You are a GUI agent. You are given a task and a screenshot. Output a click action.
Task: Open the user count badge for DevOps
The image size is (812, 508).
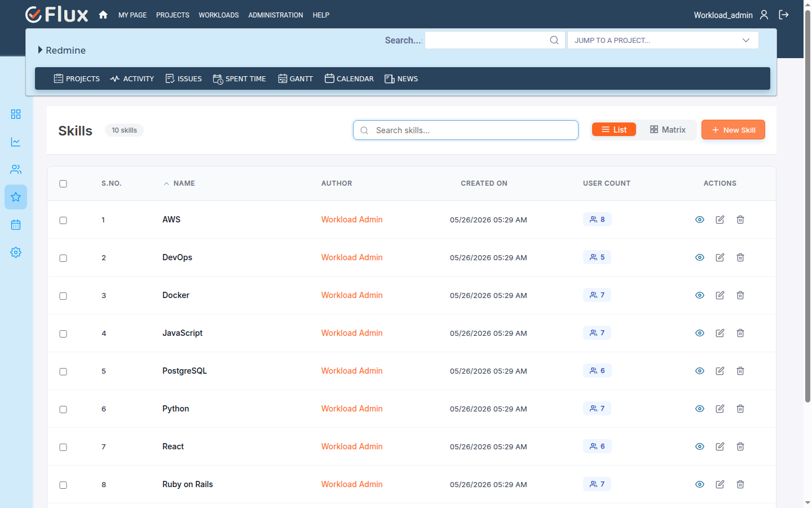[x=597, y=257]
